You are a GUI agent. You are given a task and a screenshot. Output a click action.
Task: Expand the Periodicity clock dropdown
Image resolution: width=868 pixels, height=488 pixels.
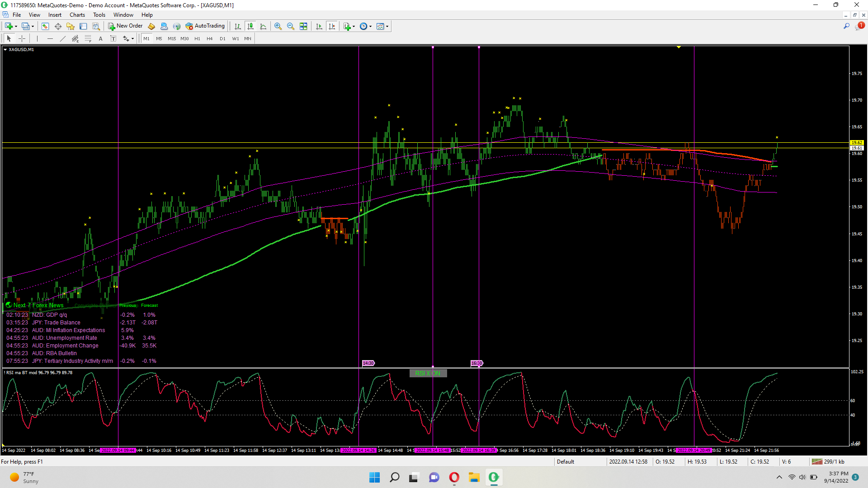coord(371,26)
